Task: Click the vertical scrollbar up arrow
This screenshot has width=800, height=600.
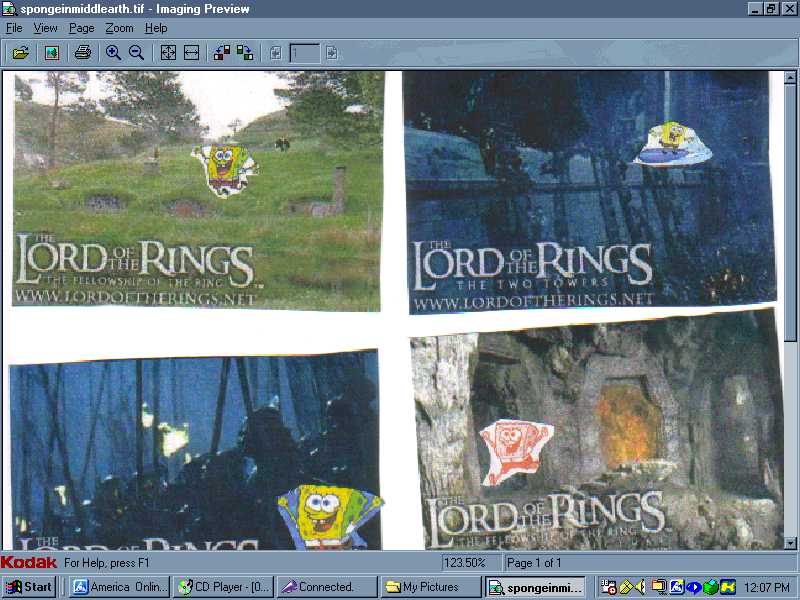Action: tap(790, 78)
